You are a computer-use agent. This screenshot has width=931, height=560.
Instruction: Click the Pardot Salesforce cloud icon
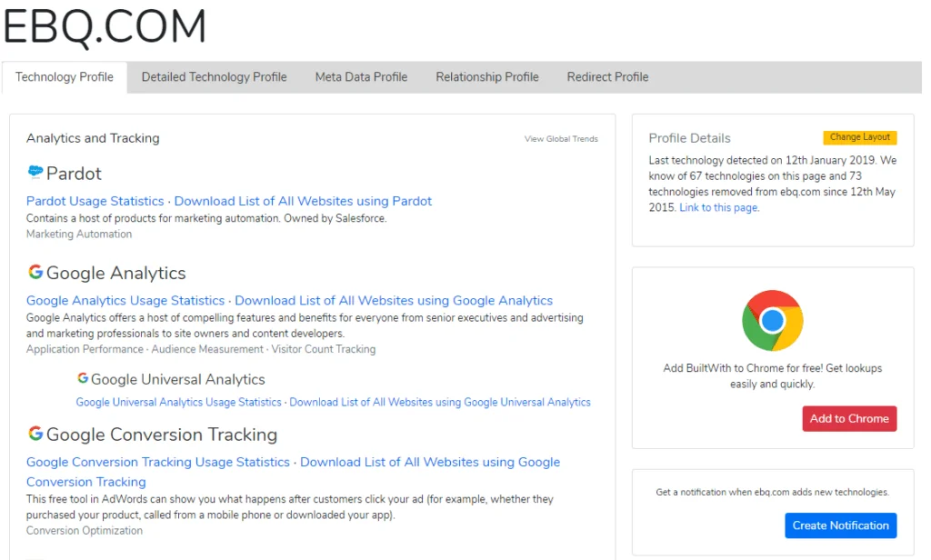[x=35, y=172]
